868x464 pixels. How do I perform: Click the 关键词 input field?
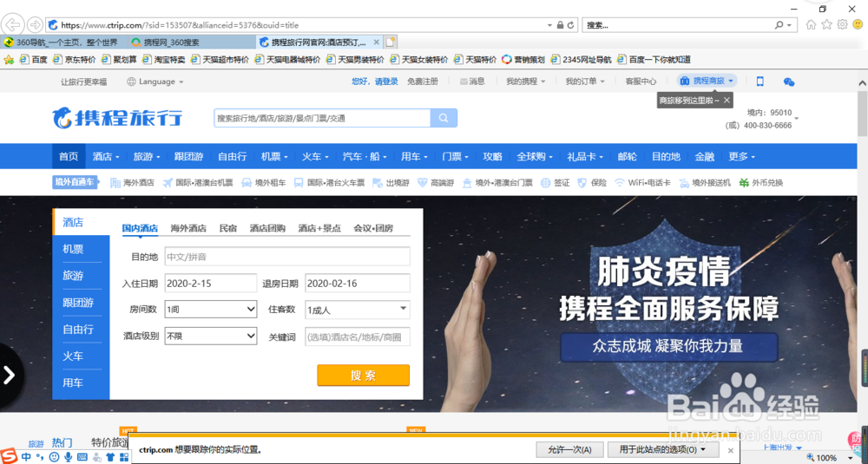(358, 337)
